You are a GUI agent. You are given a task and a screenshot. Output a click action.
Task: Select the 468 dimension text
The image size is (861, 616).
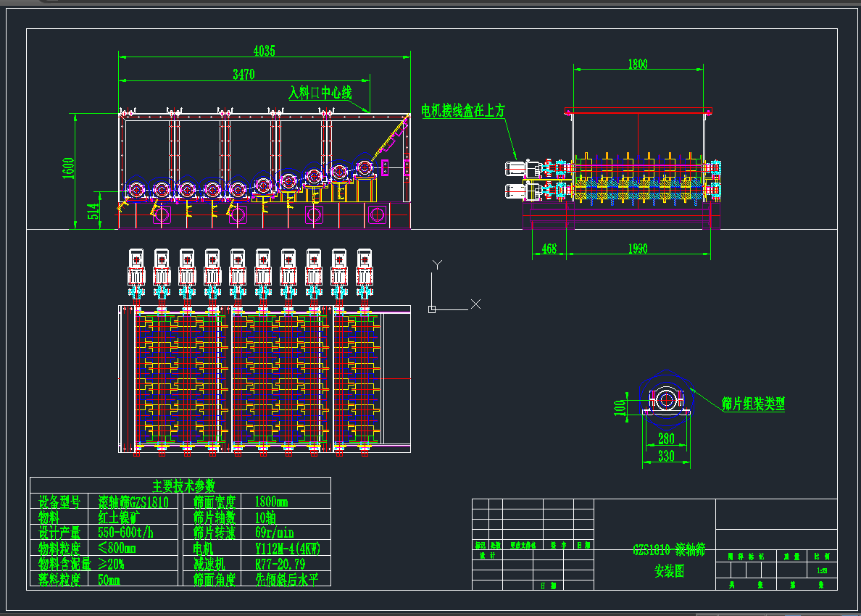pyautogui.click(x=549, y=249)
